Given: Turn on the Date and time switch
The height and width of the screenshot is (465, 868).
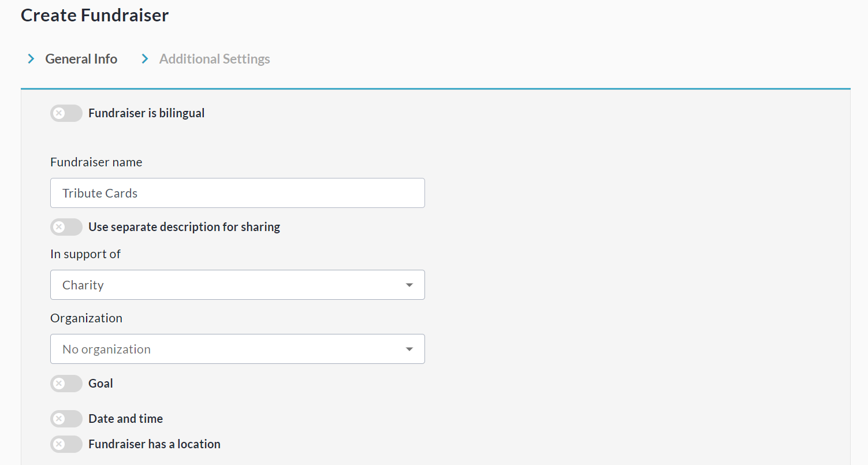Looking at the screenshot, I should tap(66, 419).
